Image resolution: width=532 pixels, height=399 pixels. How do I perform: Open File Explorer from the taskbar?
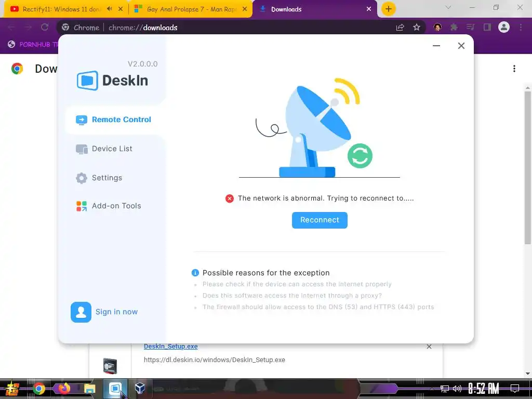[89, 389]
